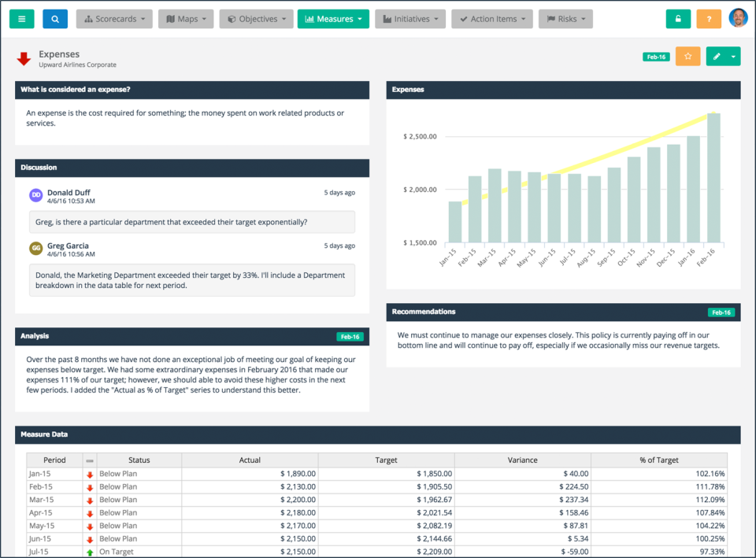Click the Feb-16 period badge in header

coord(656,57)
